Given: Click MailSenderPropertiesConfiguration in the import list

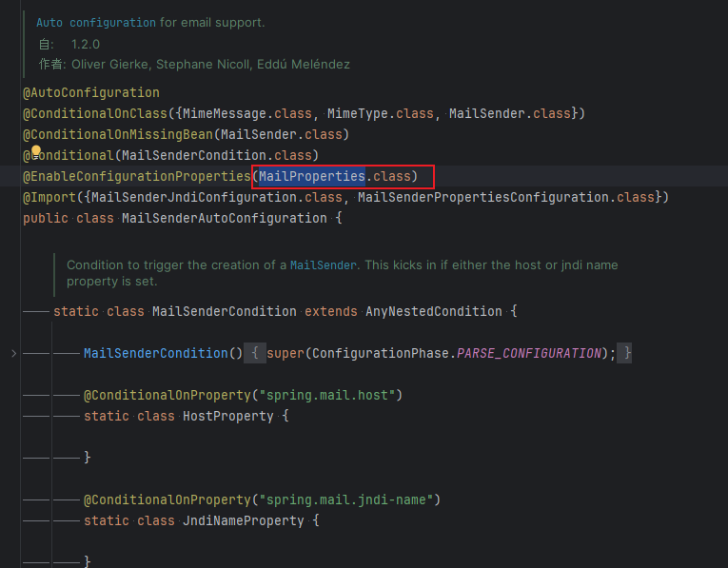Looking at the screenshot, I should coord(483,197).
